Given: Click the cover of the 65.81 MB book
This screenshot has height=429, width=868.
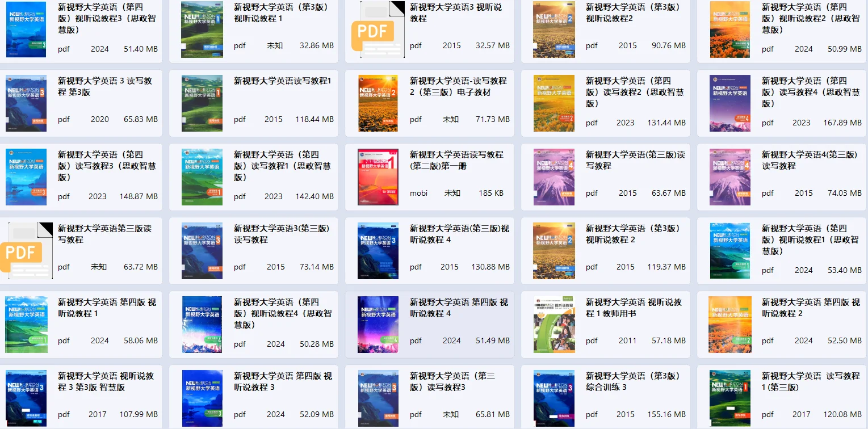Looking at the screenshot, I should coord(378,398).
